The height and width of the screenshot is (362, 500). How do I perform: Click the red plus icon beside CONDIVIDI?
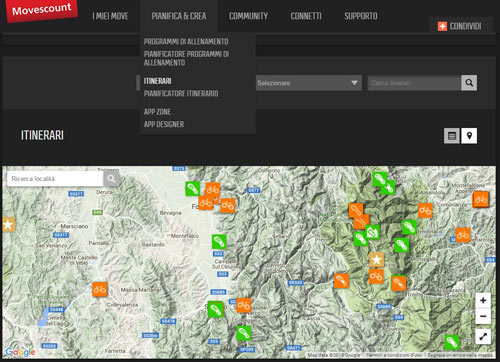(442, 26)
